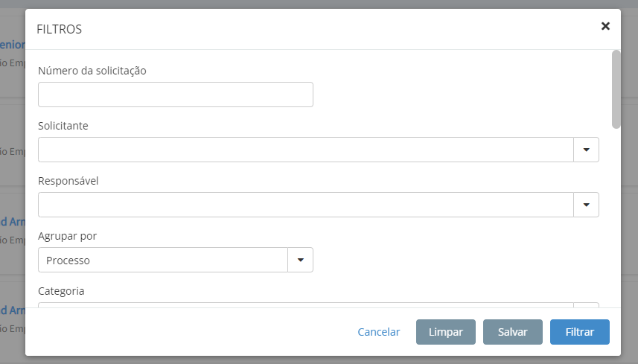The width and height of the screenshot is (638, 364).
Task: Click the Número da solicitação input field
Action: [x=175, y=95]
